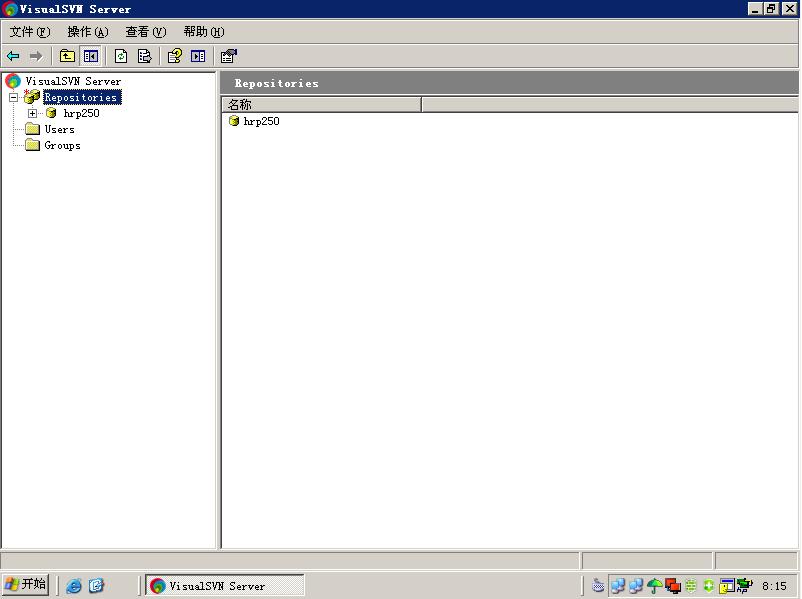The image size is (802, 599).
Task: Click the first network connection tray icon
Action: click(x=618, y=585)
